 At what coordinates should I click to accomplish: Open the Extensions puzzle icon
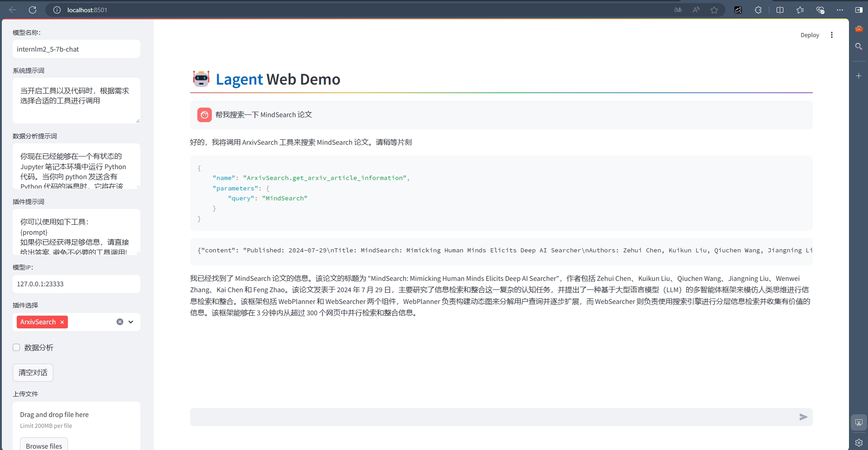[758, 9]
